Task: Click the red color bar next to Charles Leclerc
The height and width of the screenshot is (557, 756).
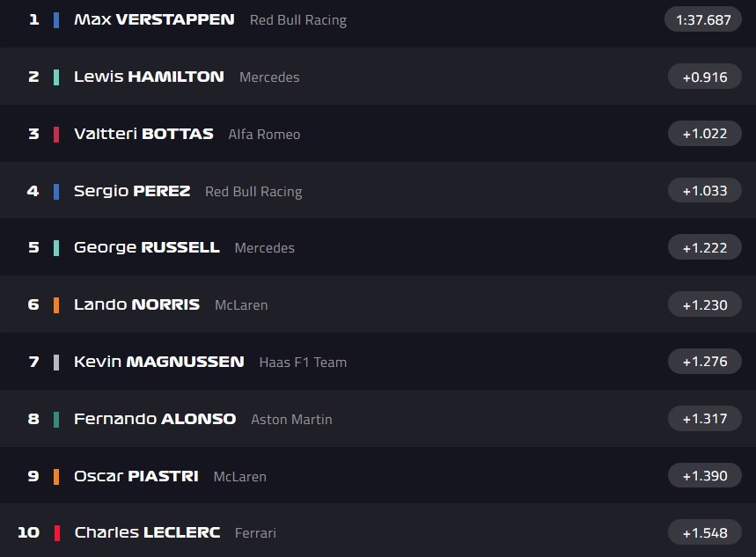Action: click(56, 532)
